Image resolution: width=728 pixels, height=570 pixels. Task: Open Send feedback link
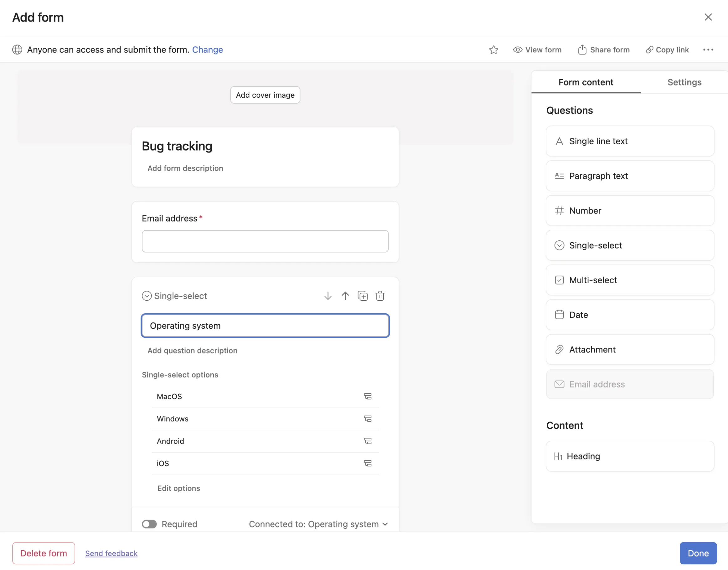pyautogui.click(x=111, y=553)
